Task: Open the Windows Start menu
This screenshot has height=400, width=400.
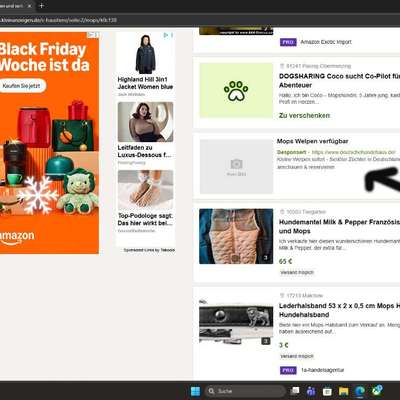Action: point(195,391)
